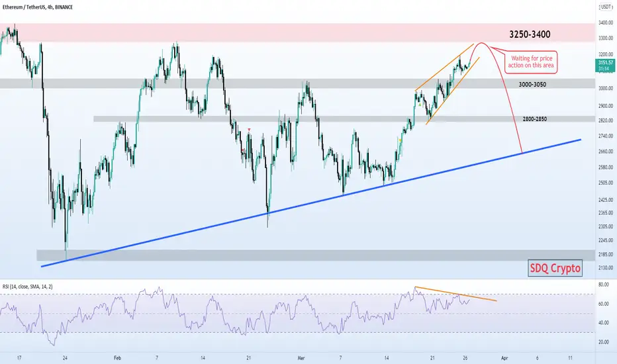This screenshot has height=364, width=617.
Task: Click the 3200.00 price axis label
Action: (606, 54)
